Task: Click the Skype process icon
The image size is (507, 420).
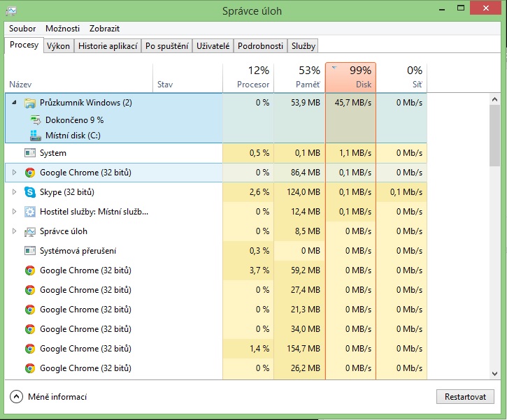Action: (30, 192)
